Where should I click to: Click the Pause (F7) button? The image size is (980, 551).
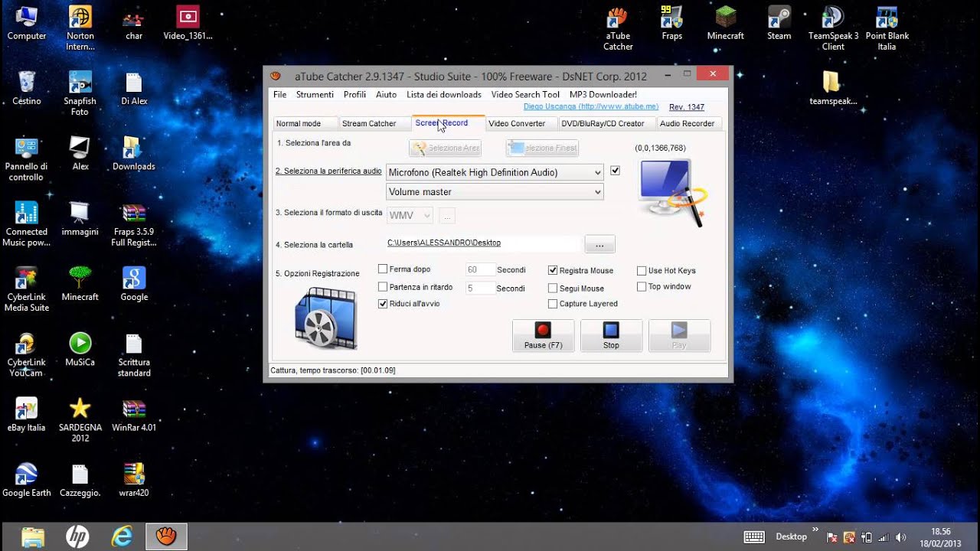click(x=543, y=336)
